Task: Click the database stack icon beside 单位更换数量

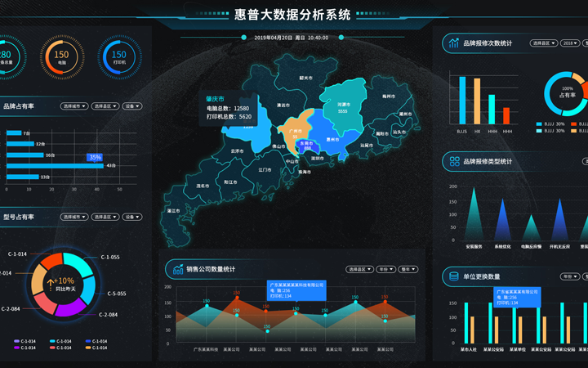Action: point(454,276)
